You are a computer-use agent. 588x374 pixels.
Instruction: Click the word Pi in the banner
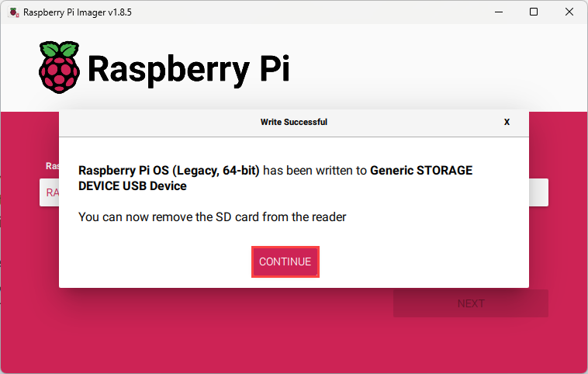[273, 68]
